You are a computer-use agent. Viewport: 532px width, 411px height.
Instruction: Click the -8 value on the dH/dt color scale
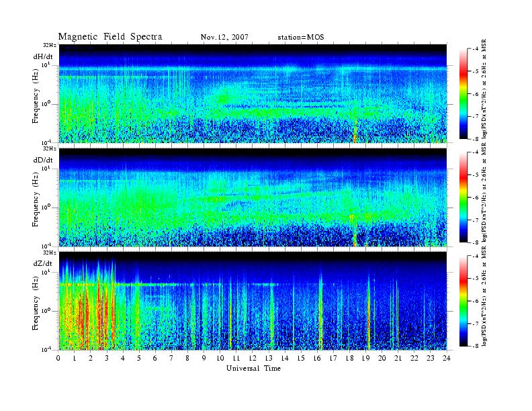[x=476, y=139]
